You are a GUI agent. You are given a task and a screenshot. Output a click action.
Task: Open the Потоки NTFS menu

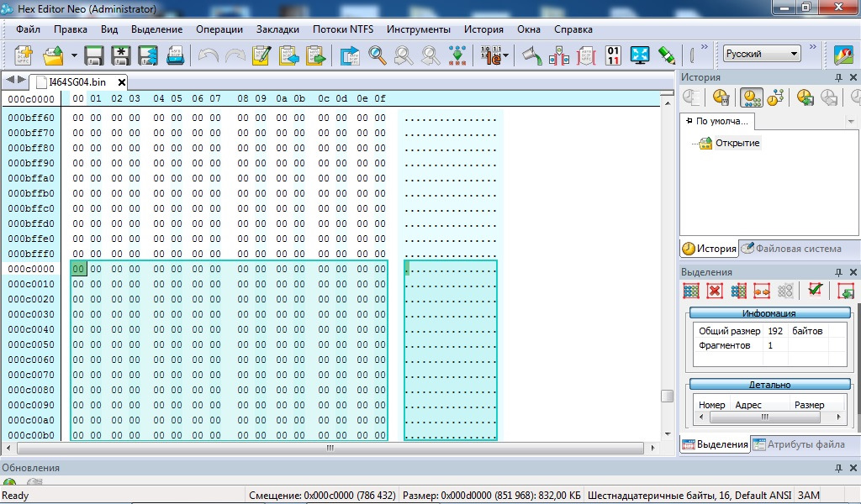[x=343, y=29]
